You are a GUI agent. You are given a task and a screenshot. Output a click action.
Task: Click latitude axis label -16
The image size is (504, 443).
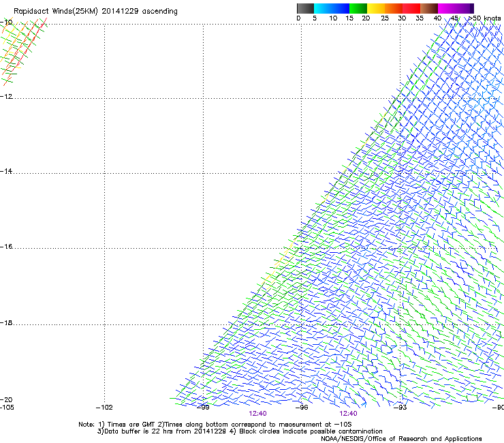pyautogui.click(x=6, y=247)
